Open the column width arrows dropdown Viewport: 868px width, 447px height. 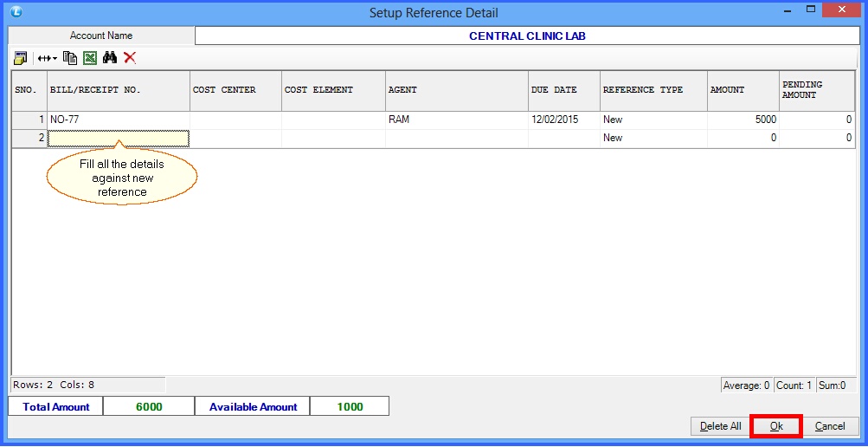point(48,58)
